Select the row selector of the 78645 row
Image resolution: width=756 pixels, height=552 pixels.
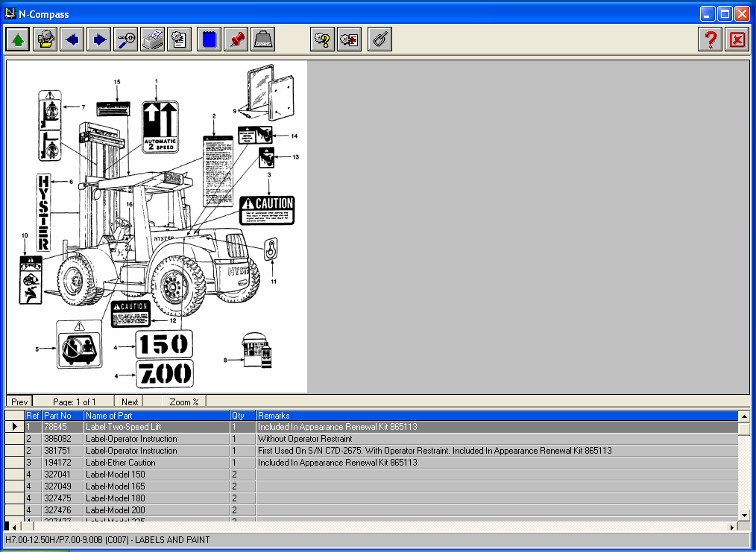tap(14, 426)
